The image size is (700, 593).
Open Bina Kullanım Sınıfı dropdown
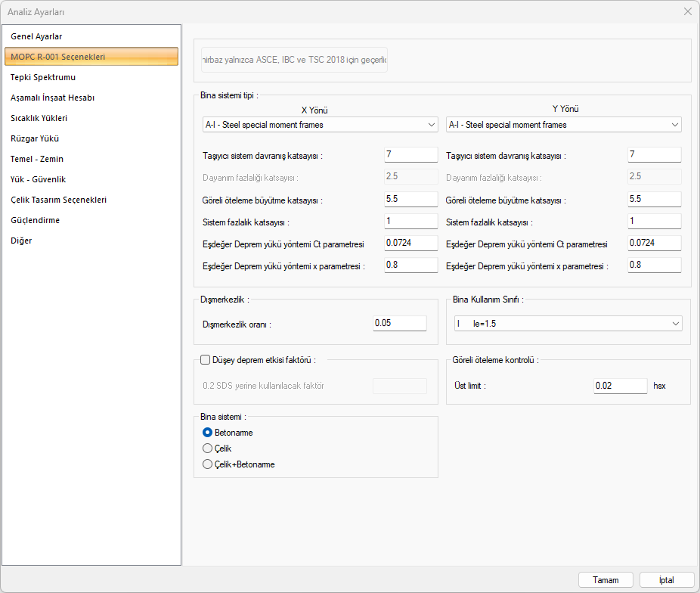pyautogui.click(x=567, y=324)
